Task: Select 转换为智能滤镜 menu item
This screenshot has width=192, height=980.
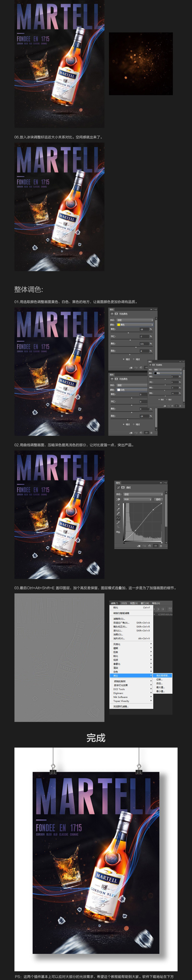Action: pyautogui.click(x=132, y=613)
